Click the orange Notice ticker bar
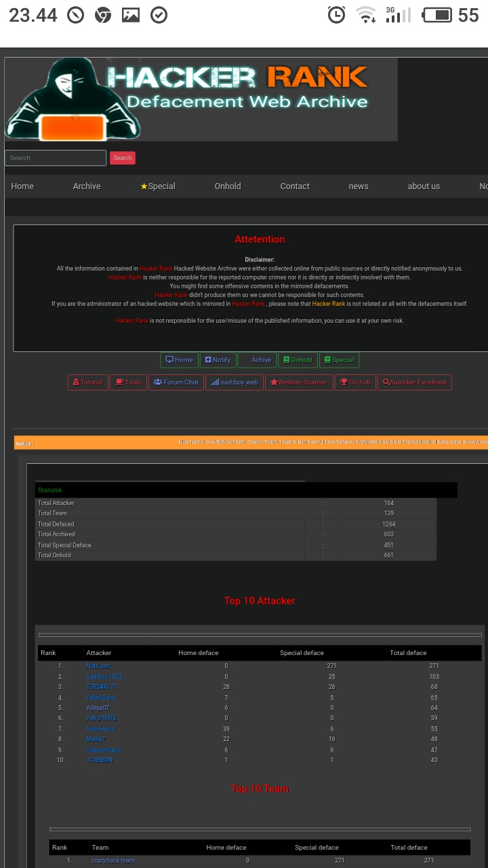Viewport: 488px width, 868px height. (x=251, y=442)
